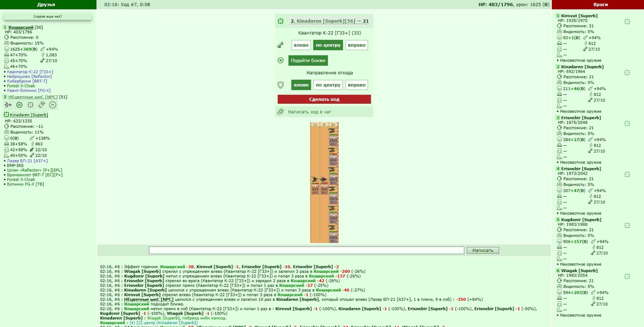Click Бронежилет BRT-7 [EC][P+] item
The height and width of the screenshot is (327, 644).
35,175
